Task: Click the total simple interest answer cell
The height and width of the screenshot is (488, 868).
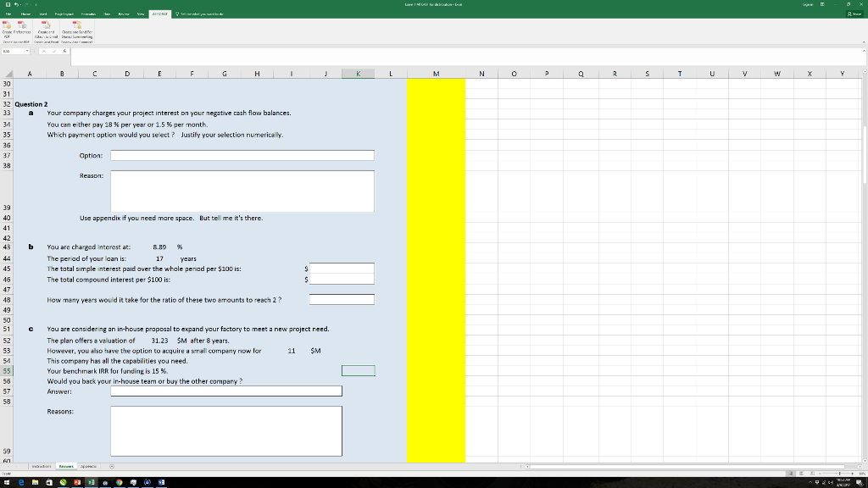Action: coord(342,269)
